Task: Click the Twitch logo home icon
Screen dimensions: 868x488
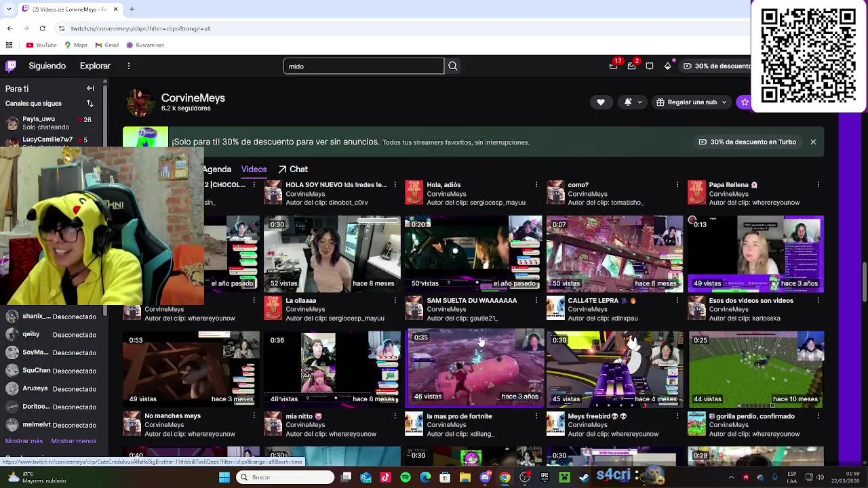Action: [11, 66]
